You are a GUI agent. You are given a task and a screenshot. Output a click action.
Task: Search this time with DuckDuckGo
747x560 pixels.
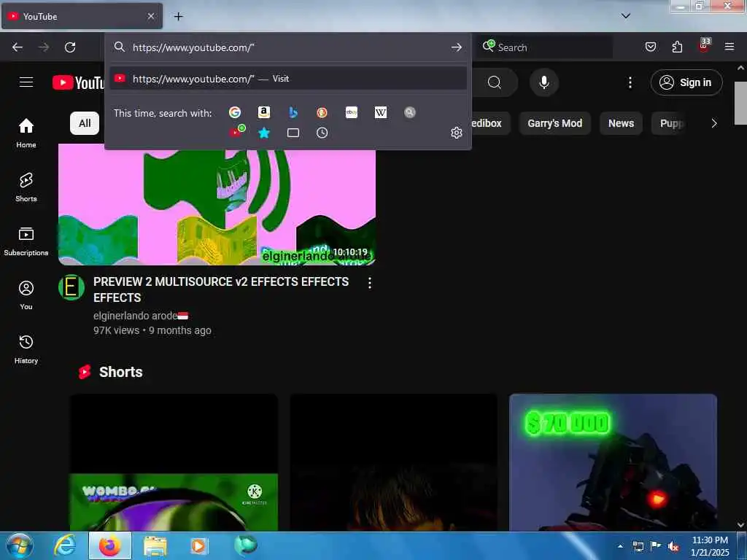[322, 112]
